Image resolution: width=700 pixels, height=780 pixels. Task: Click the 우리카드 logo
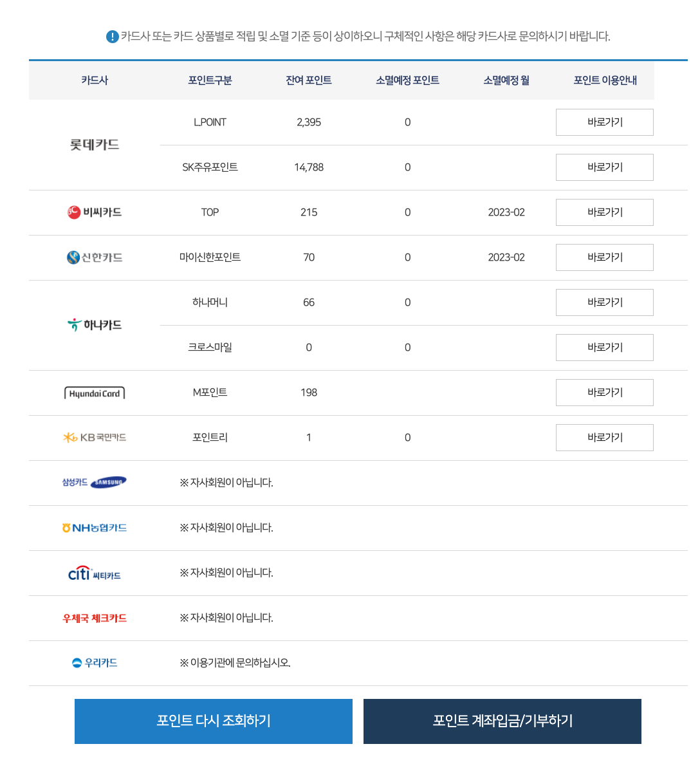[95, 663]
